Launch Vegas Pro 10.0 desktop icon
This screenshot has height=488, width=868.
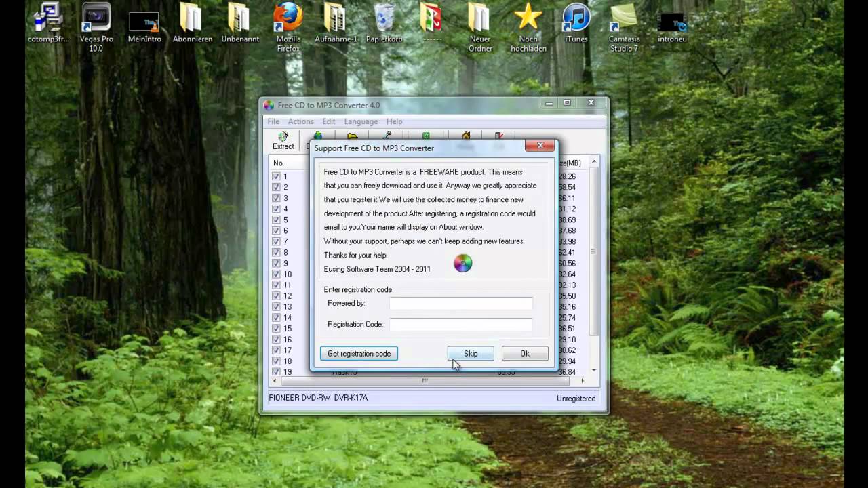tap(96, 28)
